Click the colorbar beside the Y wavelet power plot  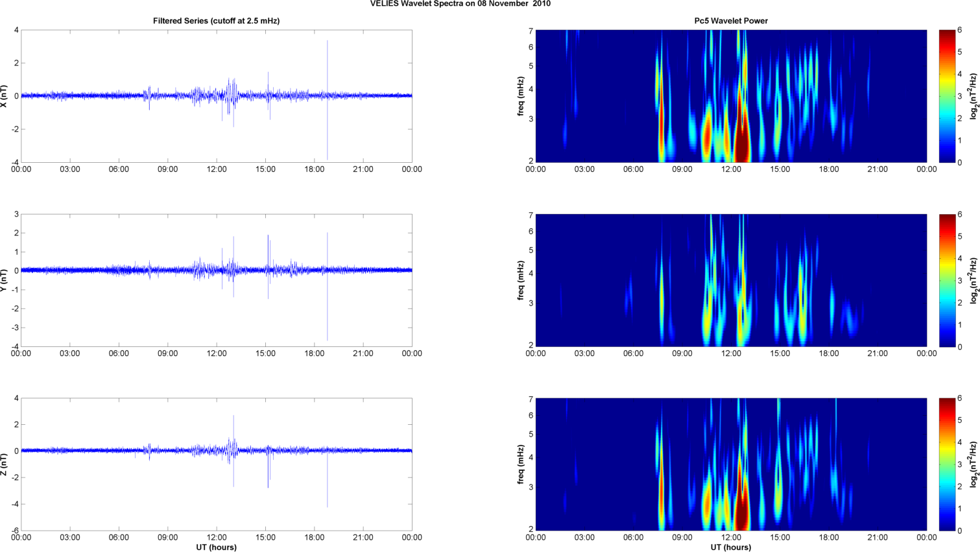click(x=947, y=280)
